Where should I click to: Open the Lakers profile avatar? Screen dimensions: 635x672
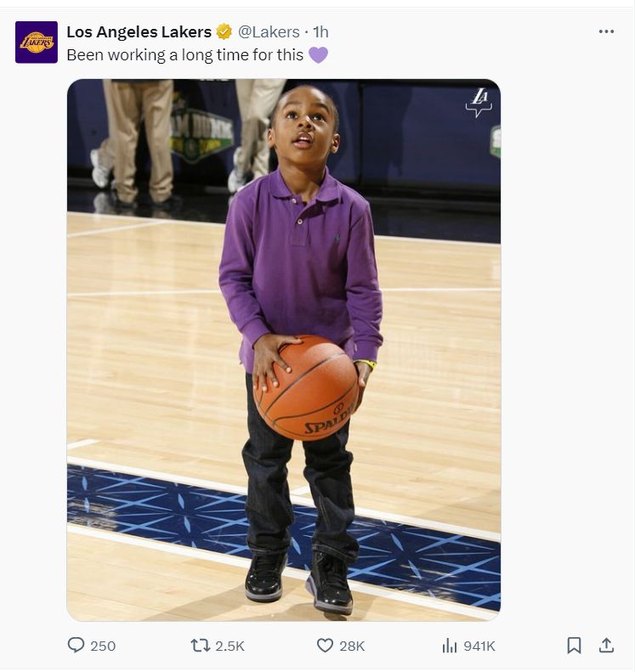point(37,42)
